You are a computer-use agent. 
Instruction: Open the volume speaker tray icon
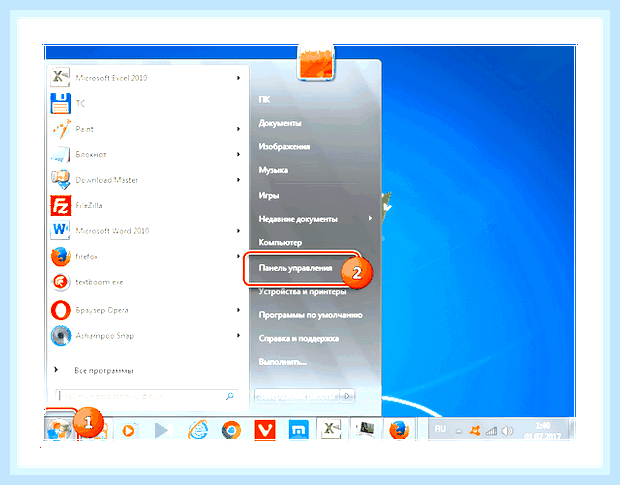click(507, 430)
